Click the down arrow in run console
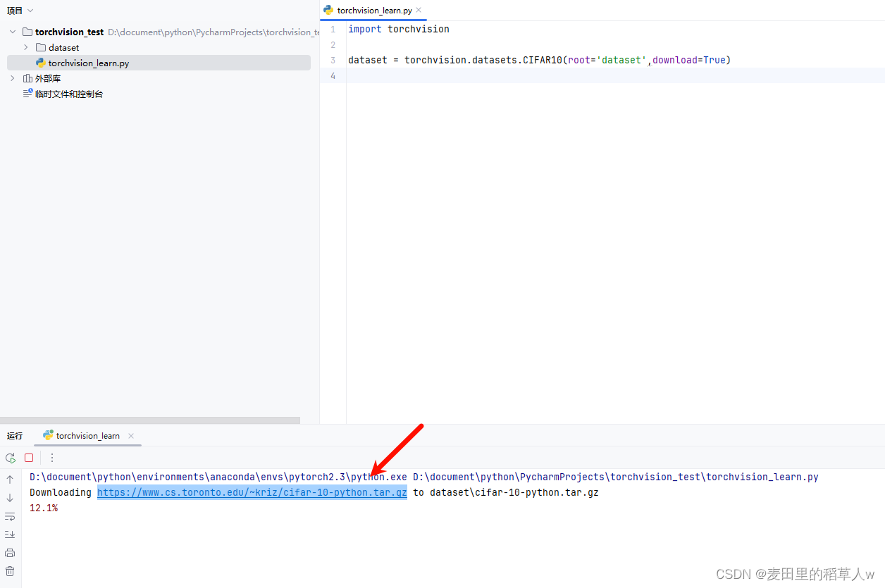 click(x=10, y=498)
